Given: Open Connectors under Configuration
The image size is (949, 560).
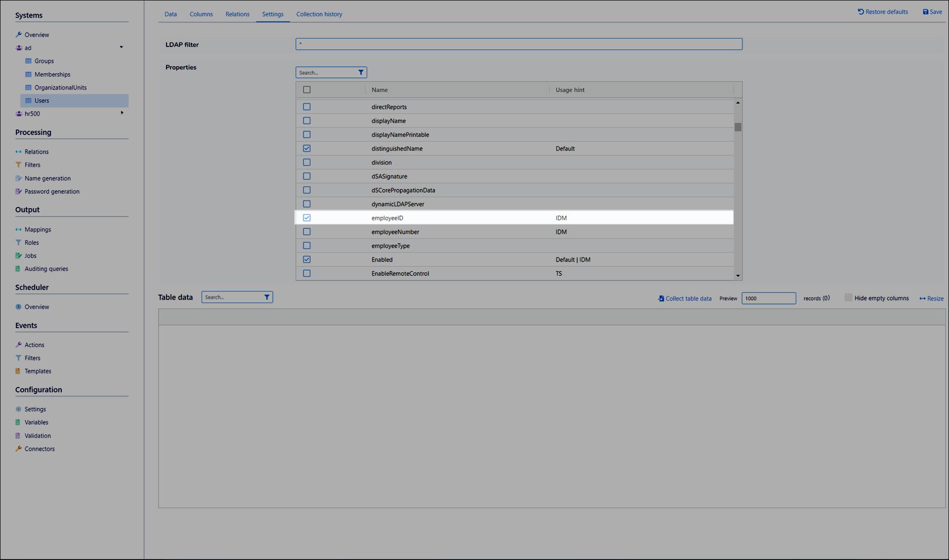Looking at the screenshot, I should pyautogui.click(x=40, y=449).
